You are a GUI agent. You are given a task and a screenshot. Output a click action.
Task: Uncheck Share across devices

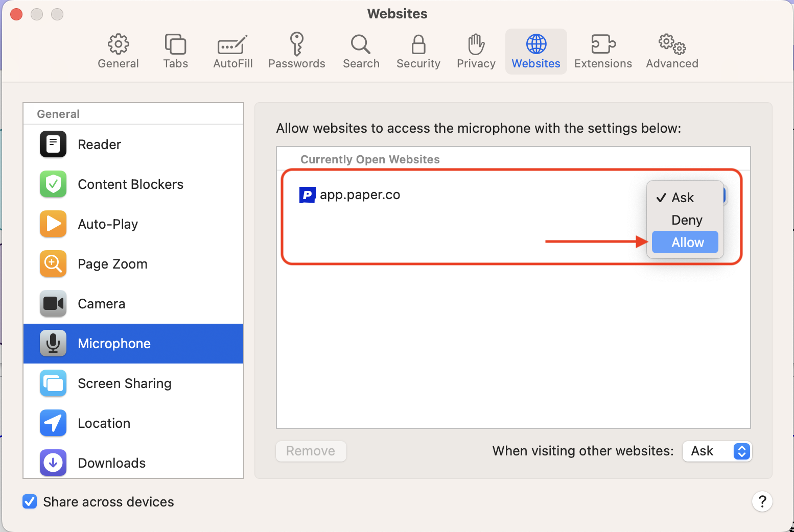30,502
